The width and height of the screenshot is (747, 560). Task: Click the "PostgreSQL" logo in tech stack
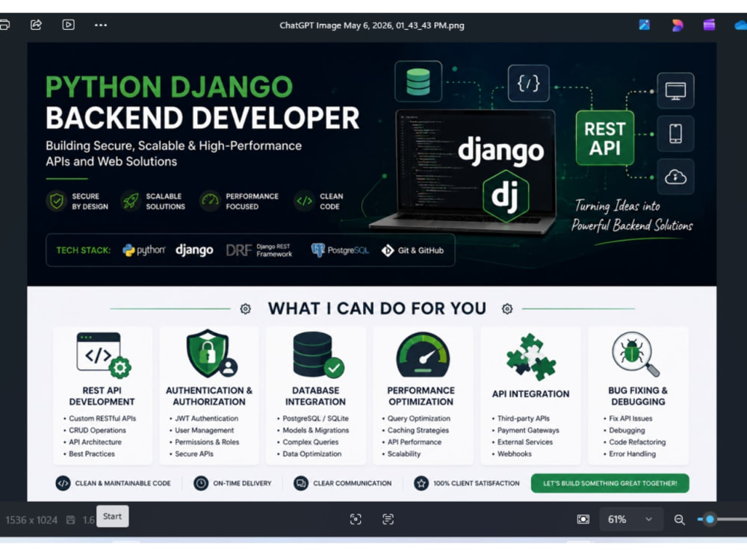340,249
